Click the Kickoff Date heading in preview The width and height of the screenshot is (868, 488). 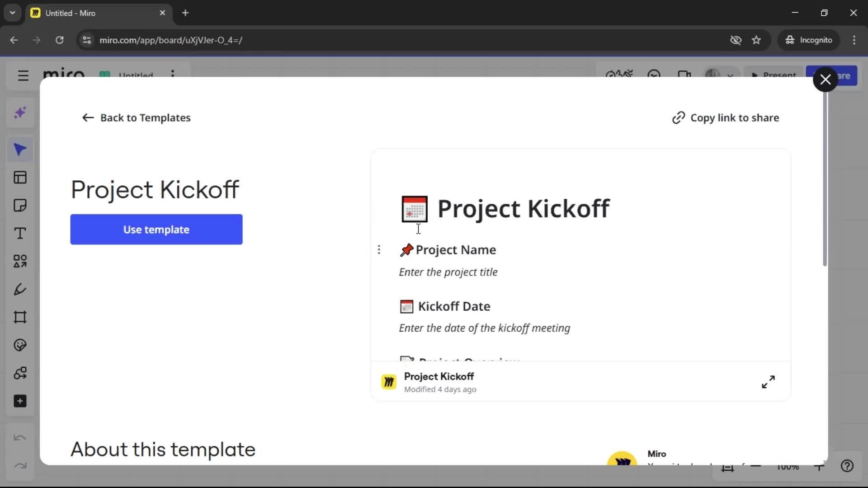454,306
